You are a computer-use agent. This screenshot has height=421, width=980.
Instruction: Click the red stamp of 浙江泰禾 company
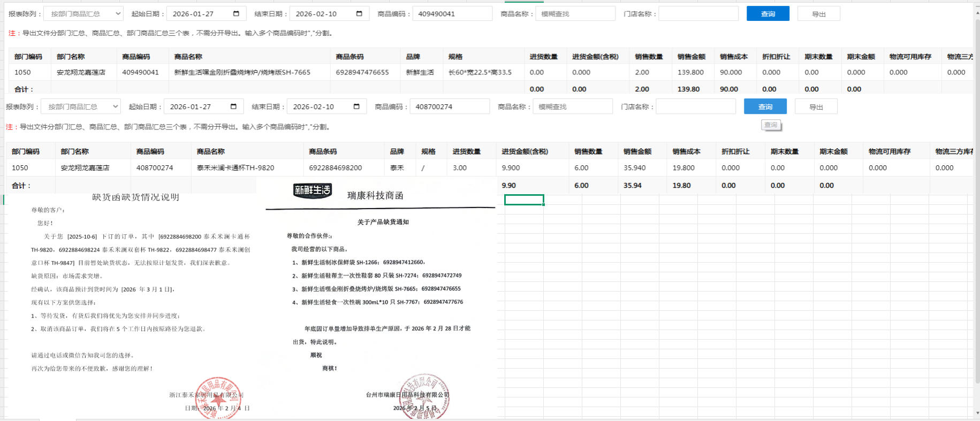[218, 398]
